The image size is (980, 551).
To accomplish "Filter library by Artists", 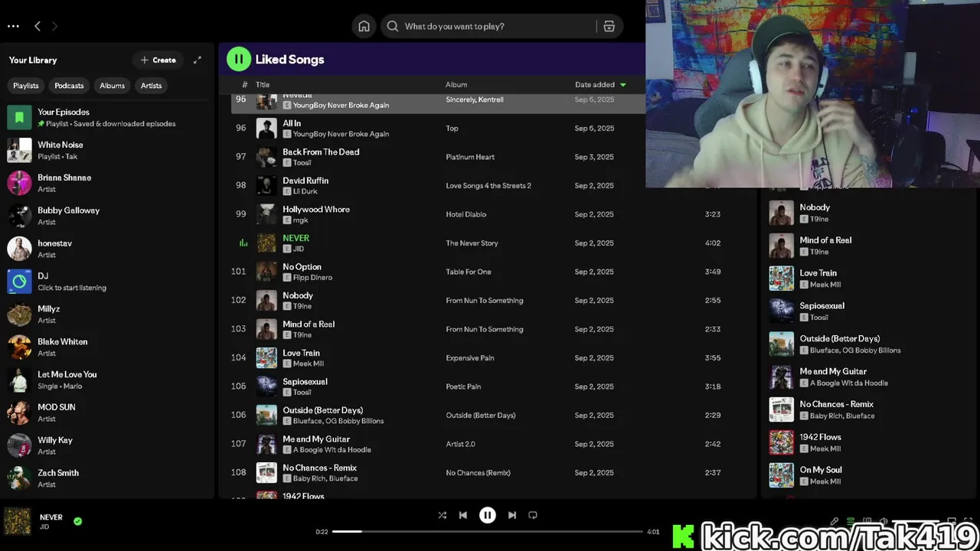I will pos(151,86).
